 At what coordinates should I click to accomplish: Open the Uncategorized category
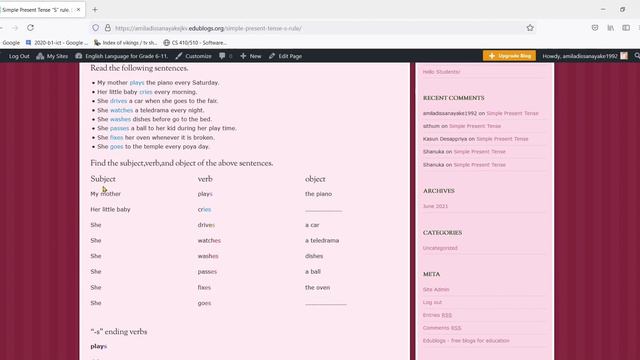pyautogui.click(x=440, y=248)
